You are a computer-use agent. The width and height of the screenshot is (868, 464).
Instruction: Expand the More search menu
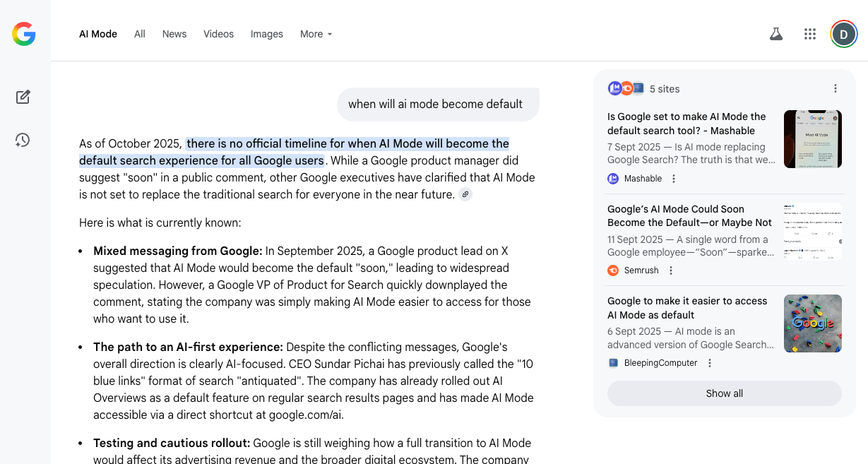pyautogui.click(x=316, y=34)
